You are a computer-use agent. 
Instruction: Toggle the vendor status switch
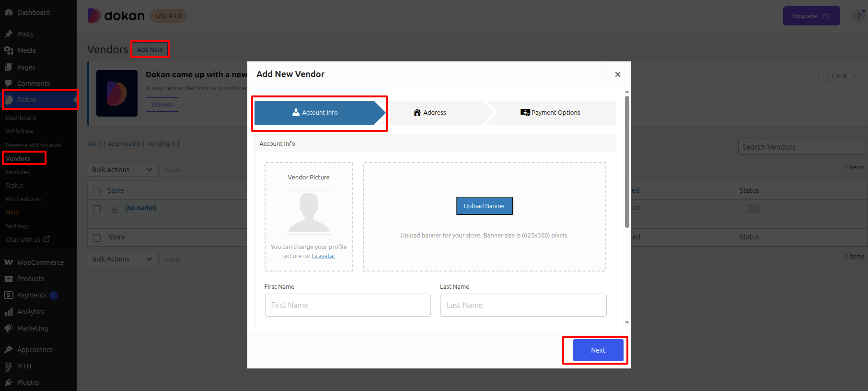coord(750,209)
